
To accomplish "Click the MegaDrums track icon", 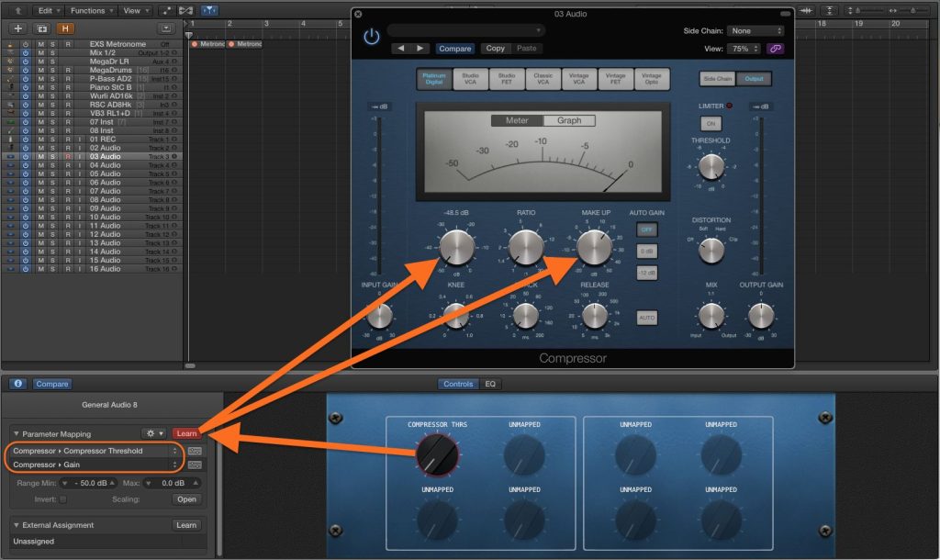I will (x=10, y=70).
